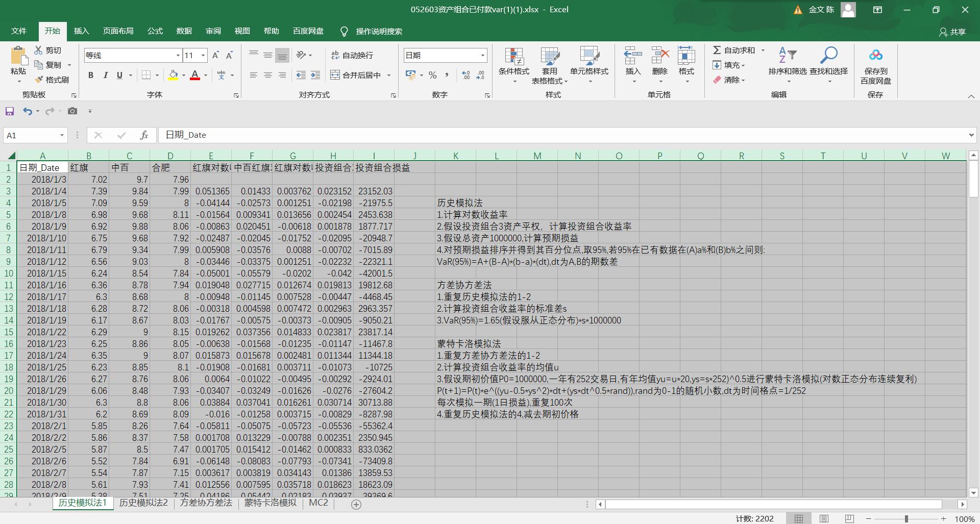Image resolution: width=980 pixels, height=524 pixels.
Task: Increase decimal places
Action: click(466, 75)
